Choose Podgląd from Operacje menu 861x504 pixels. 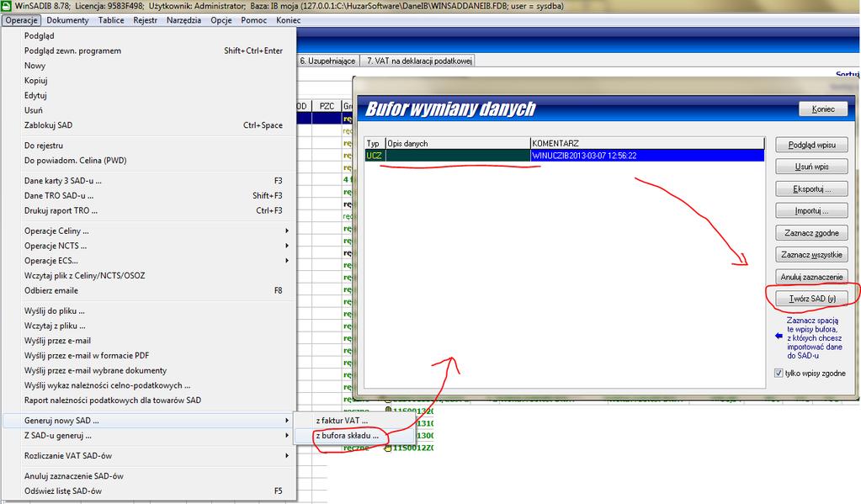pyautogui.click(x=149, y=35)
